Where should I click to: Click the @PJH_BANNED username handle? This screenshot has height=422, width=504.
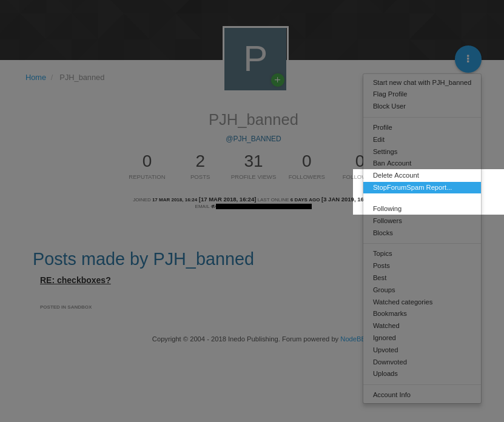[254, 139]
